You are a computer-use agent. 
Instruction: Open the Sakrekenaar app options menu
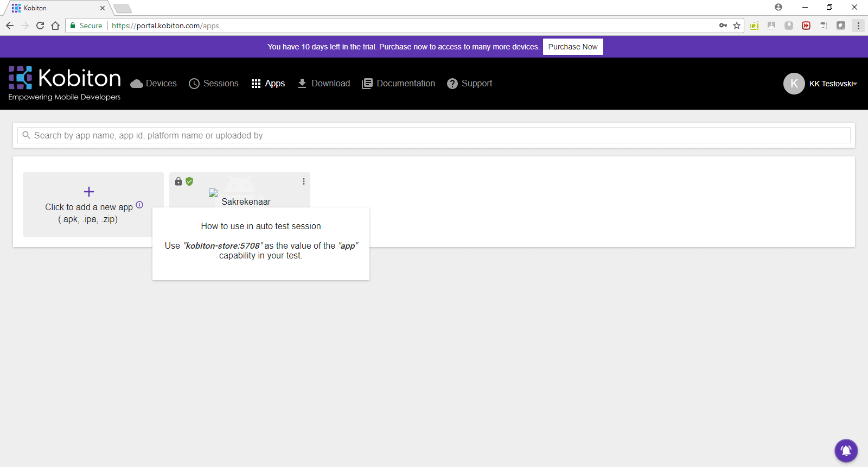click(x=304, y=181)
